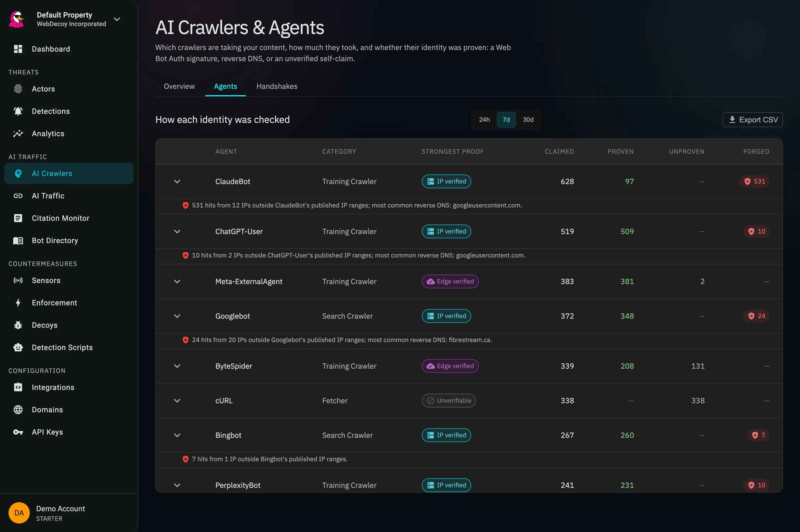Viewport: 800px width, 532px height.
Task: Select the 7d time range
Action: (506, 120)
